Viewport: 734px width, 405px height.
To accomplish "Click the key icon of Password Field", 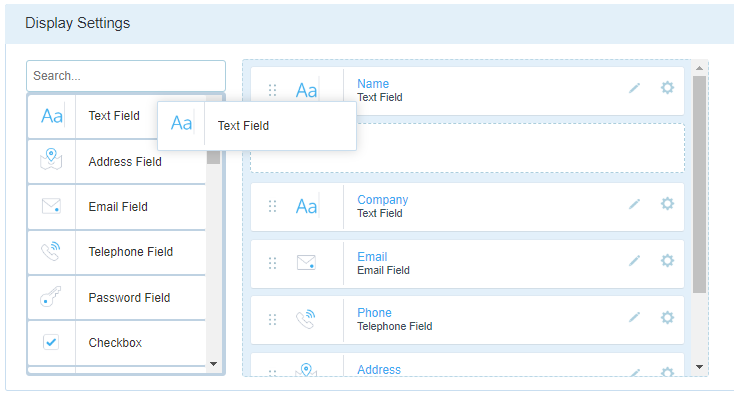I will point(51,297).
